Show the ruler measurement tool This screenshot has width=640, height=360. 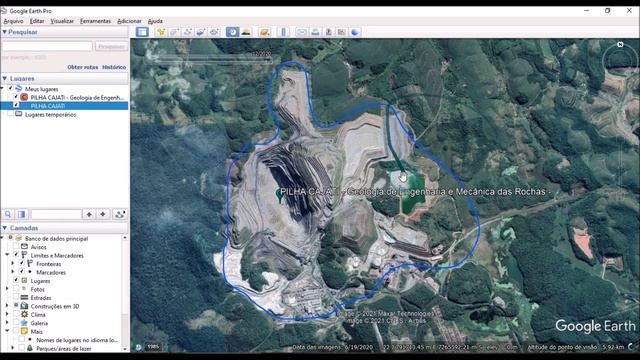point(284,32)
